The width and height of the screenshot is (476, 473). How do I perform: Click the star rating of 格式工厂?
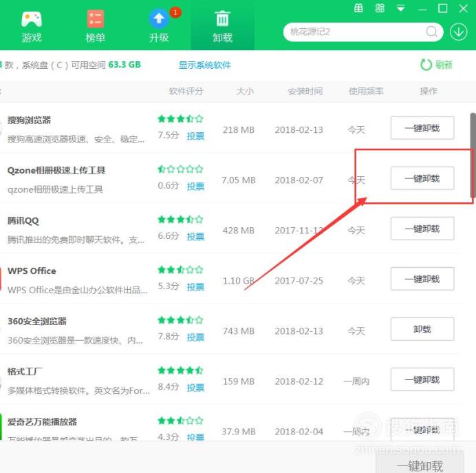tap(180, 370)
